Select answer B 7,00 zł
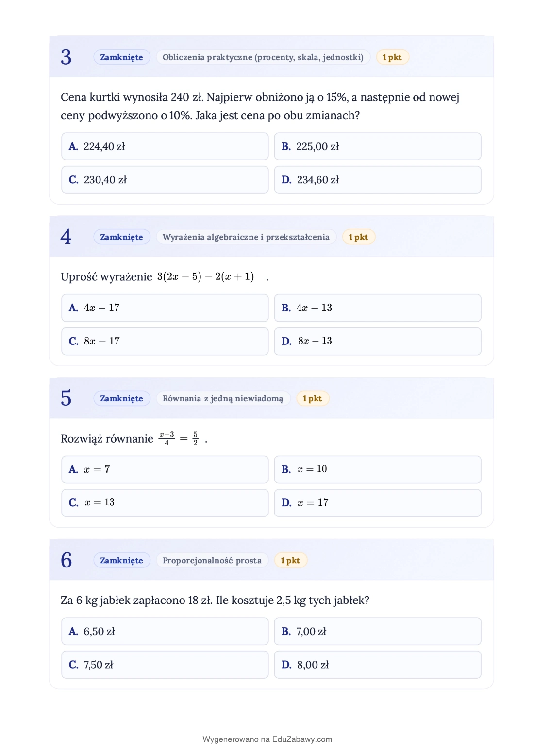 point(377,631)
